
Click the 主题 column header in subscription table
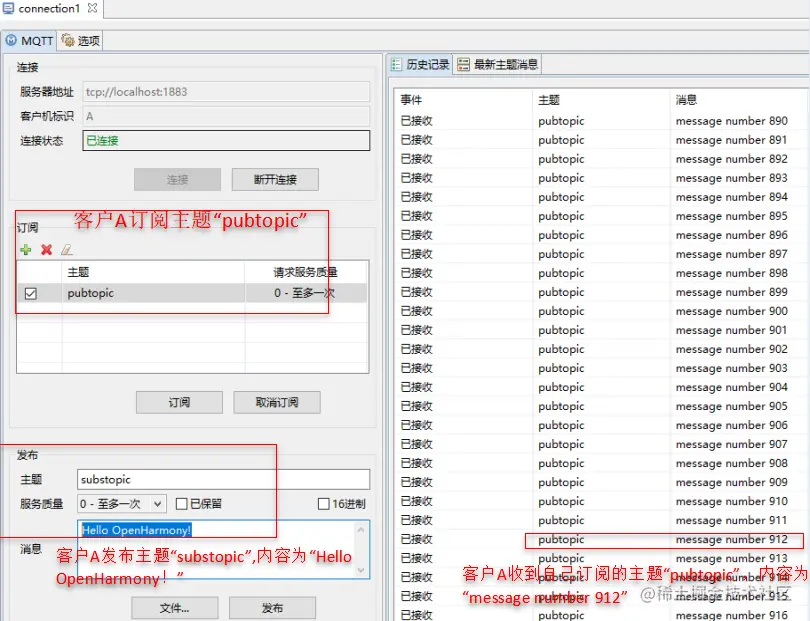(153, 272)
